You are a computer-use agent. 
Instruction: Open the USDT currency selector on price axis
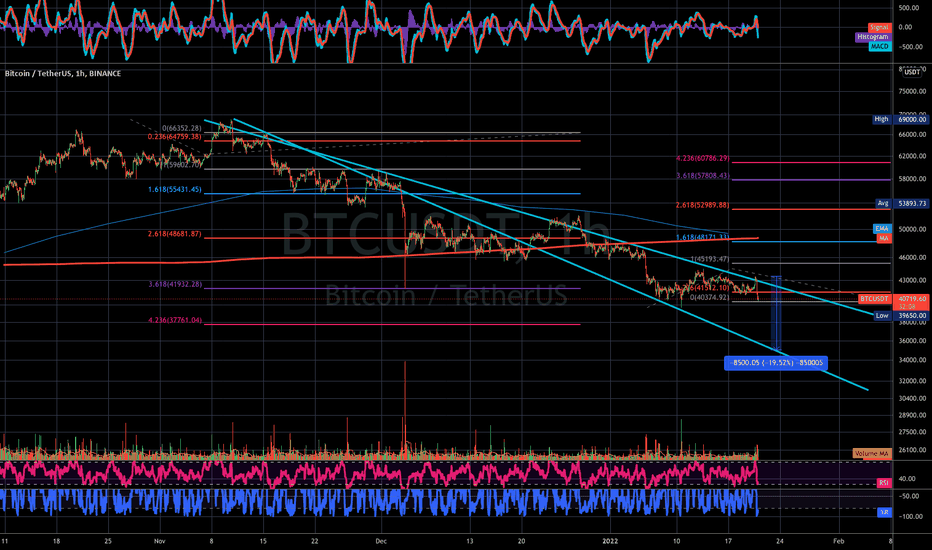click(x=912, y=72)
